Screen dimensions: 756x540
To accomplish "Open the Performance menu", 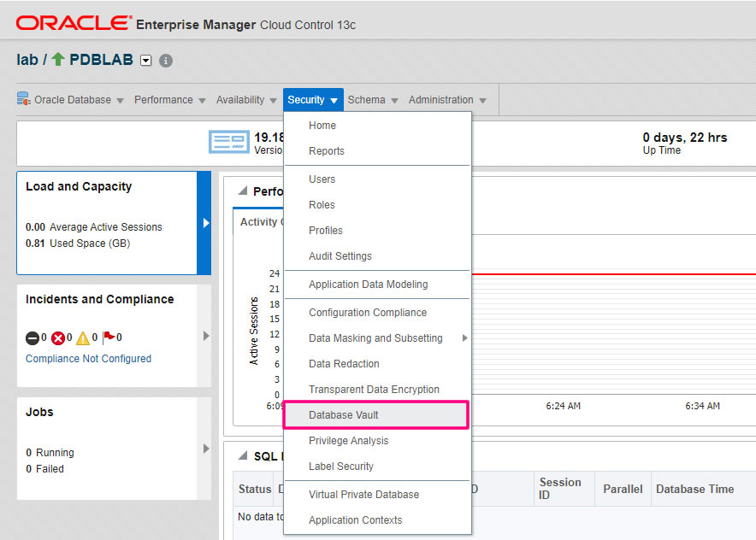I will [169, 100].
